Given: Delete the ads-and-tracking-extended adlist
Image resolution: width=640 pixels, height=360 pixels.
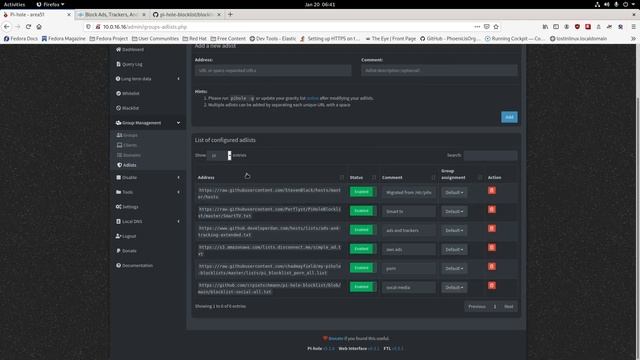Looking at the screenshot, I should click(492, 229).
